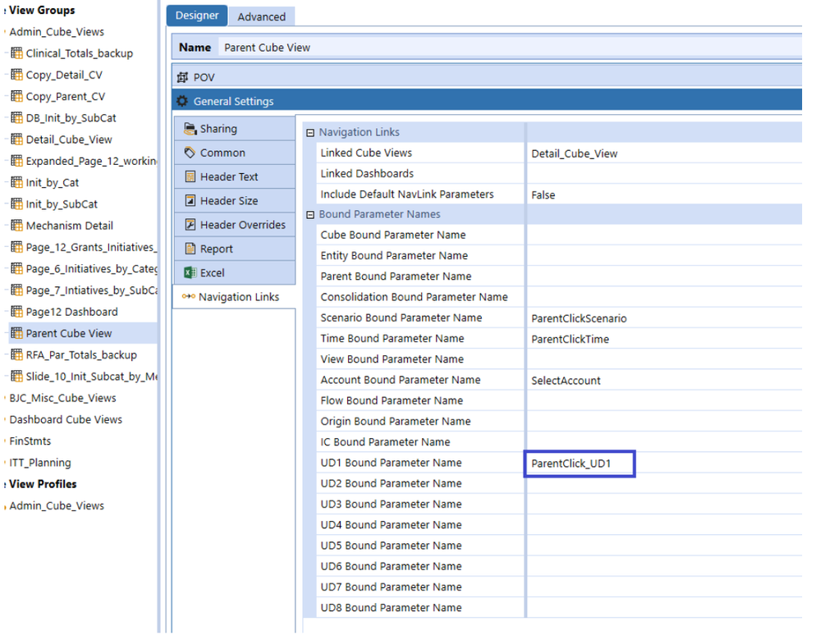Click the DB_Init_by_SubCat grid icon
The image size is (820, 644).
tap(16, 117)
